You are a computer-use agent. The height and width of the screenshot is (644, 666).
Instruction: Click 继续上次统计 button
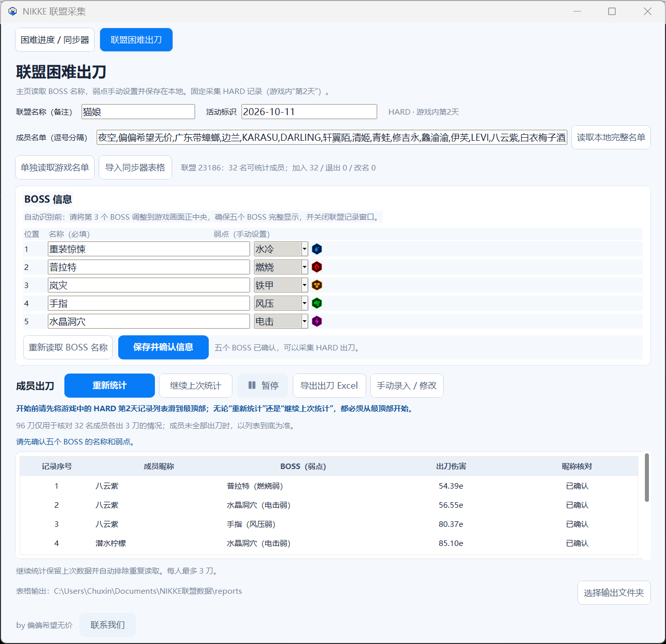click(196, 386)
